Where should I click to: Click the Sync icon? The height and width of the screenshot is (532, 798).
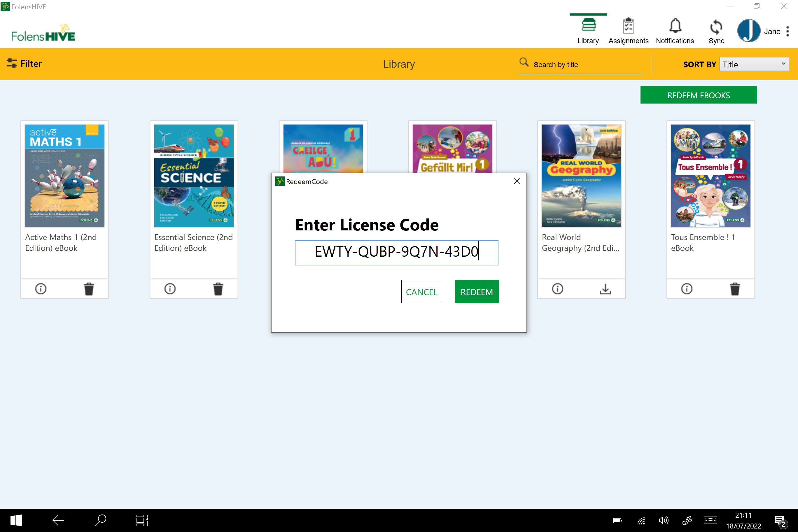(716, 27)
